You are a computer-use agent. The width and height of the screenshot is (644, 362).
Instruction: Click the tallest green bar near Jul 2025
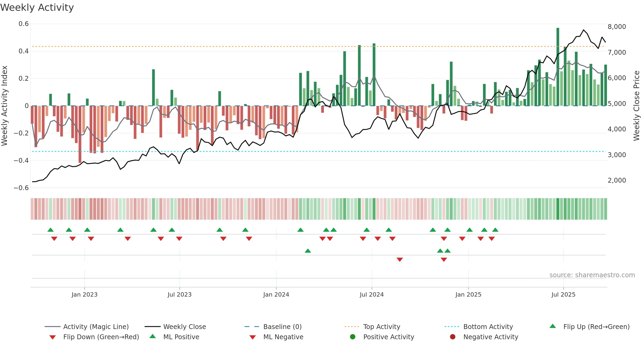[558, 67]
